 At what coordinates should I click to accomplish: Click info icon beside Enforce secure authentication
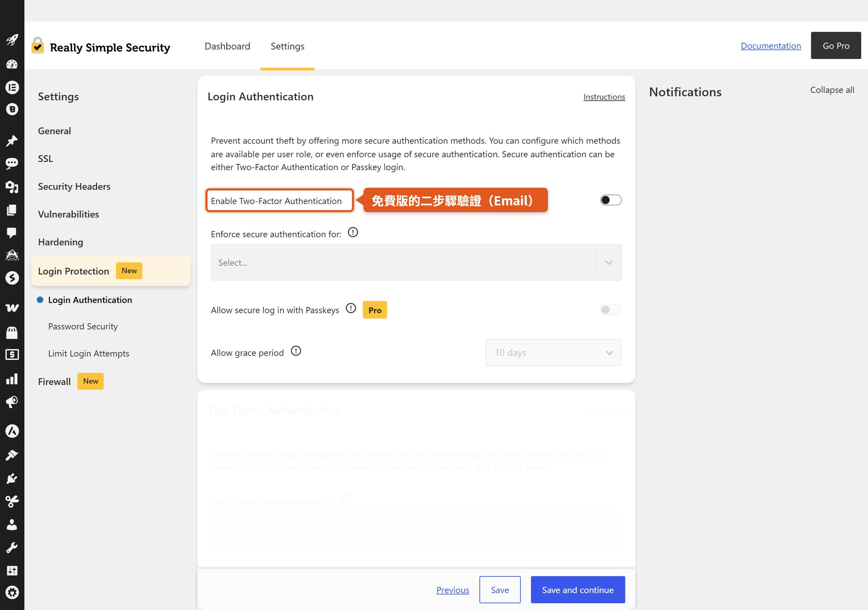pos(353,232)
